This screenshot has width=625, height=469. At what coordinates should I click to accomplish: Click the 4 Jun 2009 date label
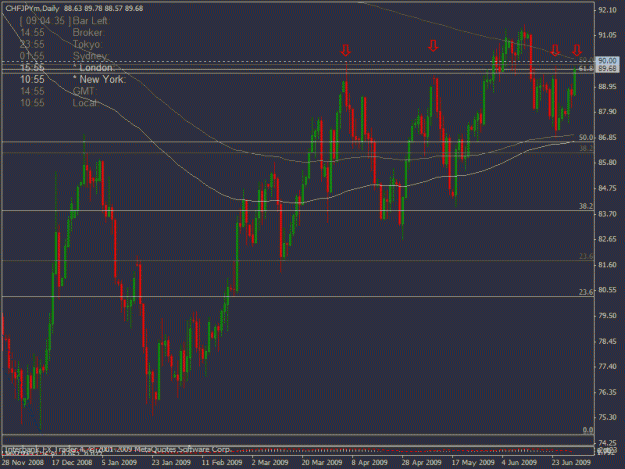coord(519,463)
